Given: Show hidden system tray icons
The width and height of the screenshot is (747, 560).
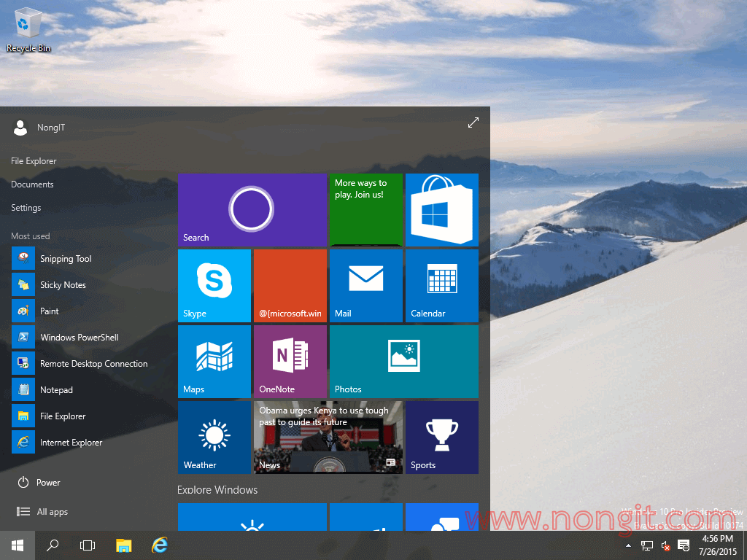Looking at the screenshot, I should (x=628, y=545).
